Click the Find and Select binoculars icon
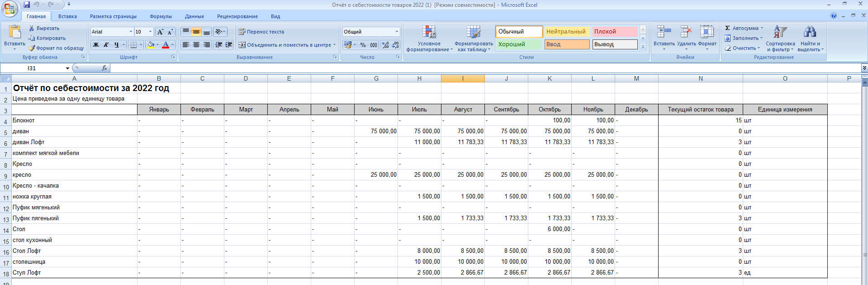Image resolution: width=868 pixels, height=285 pixels. [810, 32]
